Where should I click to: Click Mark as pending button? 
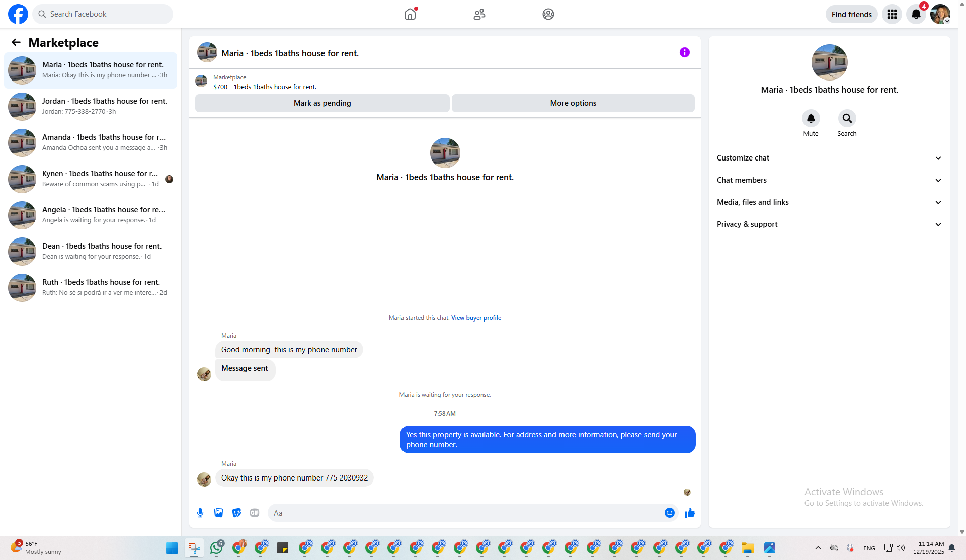point(323,103)
